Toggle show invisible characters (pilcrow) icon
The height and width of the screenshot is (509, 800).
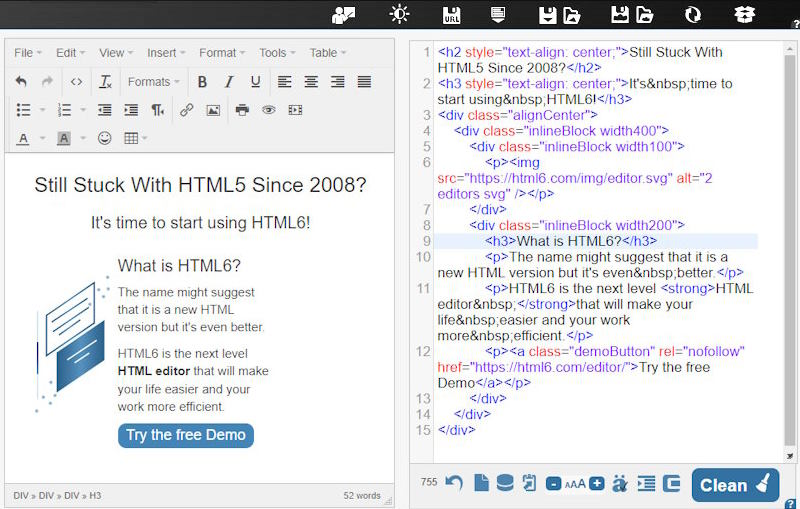click(x=158, y=110)
